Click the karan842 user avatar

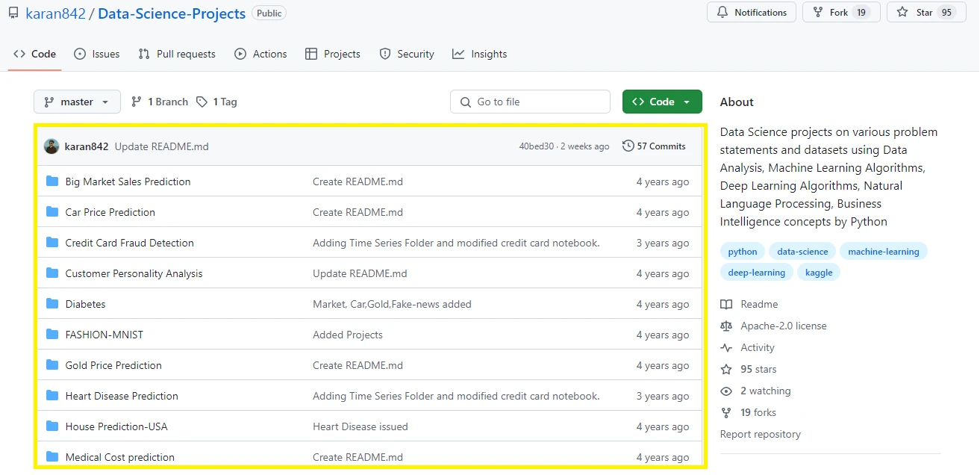(52, 146)
